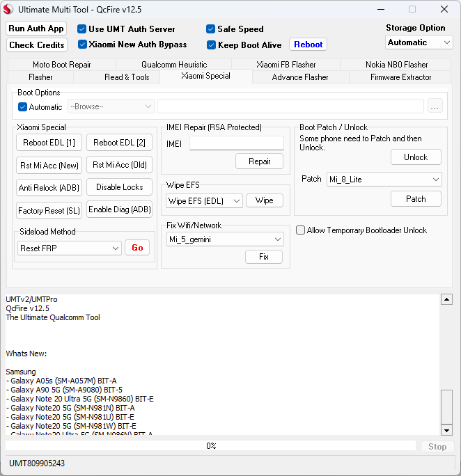
Task: Click the boot file browse ellipsis button
Action: (435, 106)
